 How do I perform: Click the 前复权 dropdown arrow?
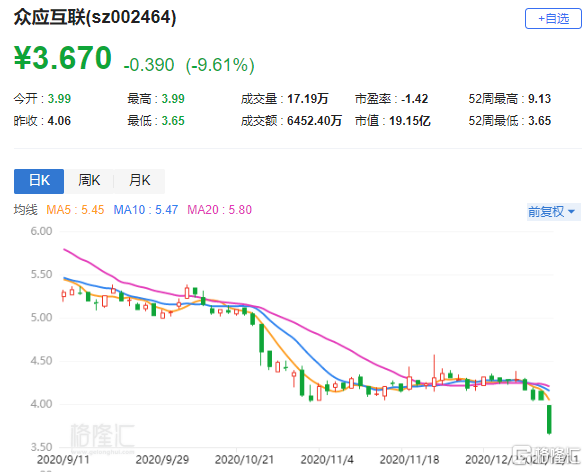point(571,212)
